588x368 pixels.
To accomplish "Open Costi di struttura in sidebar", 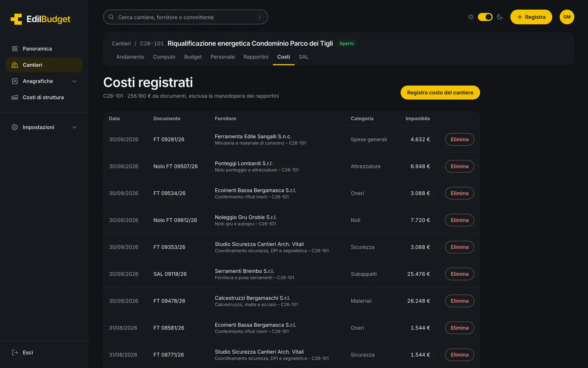I will (x=44, y=97).
